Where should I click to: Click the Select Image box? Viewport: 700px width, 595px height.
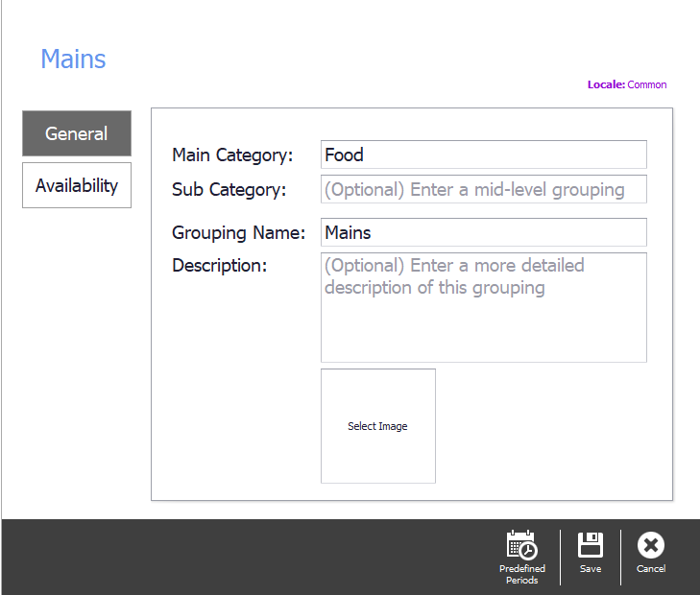[378, 426]
